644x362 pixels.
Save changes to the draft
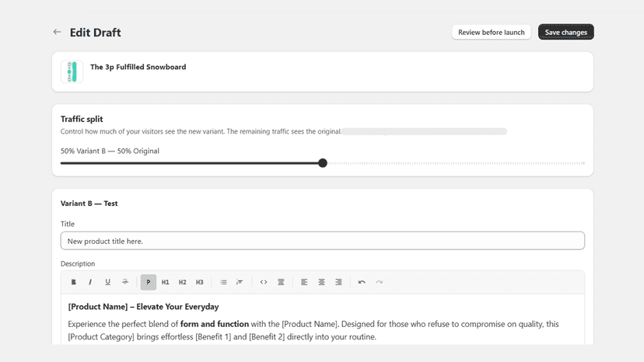[566, 32]
